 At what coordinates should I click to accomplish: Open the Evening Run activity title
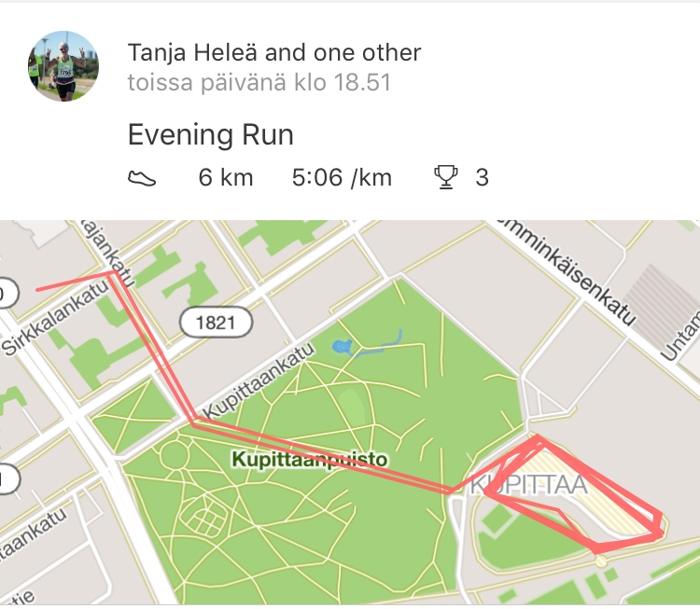211,134
